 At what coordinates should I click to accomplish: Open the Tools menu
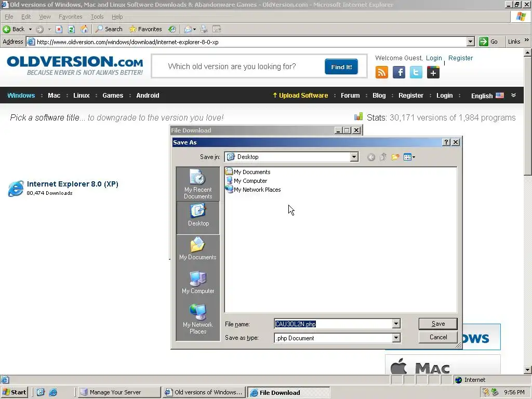point(97,17)
